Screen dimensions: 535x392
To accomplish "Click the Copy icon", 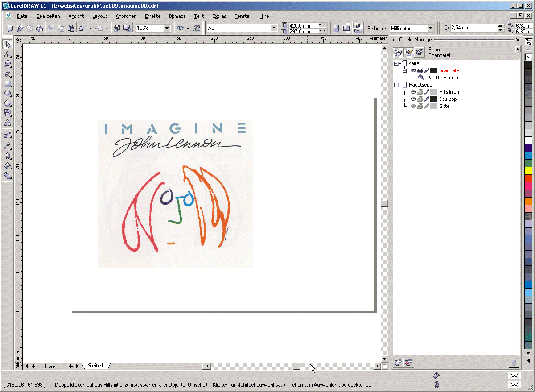I will (61, 28).
